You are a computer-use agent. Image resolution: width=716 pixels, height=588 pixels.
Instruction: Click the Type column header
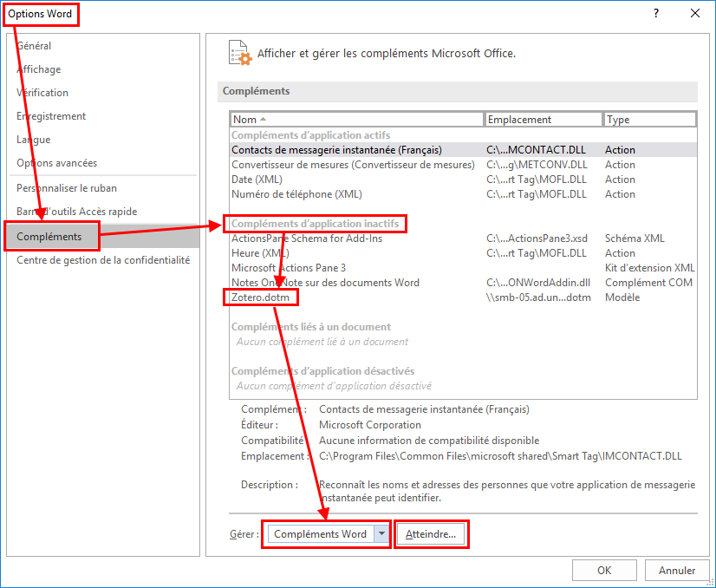pyautogui.click(x=649, y=120)
